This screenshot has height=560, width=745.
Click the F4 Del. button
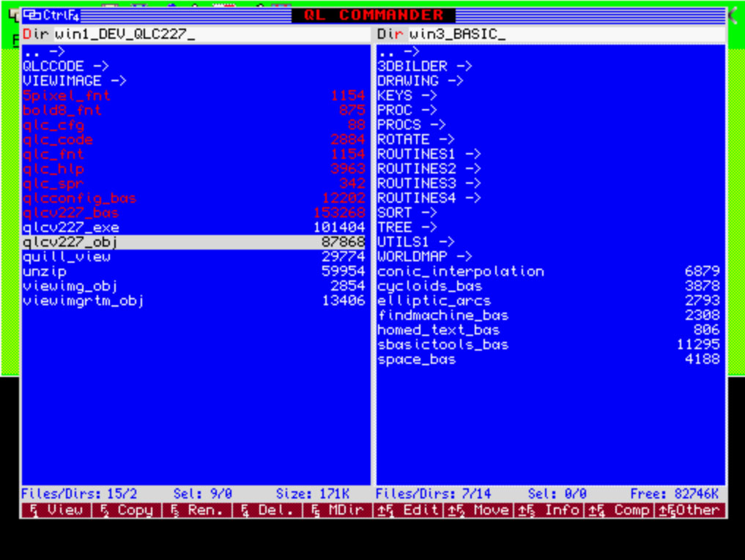(267, 509)
